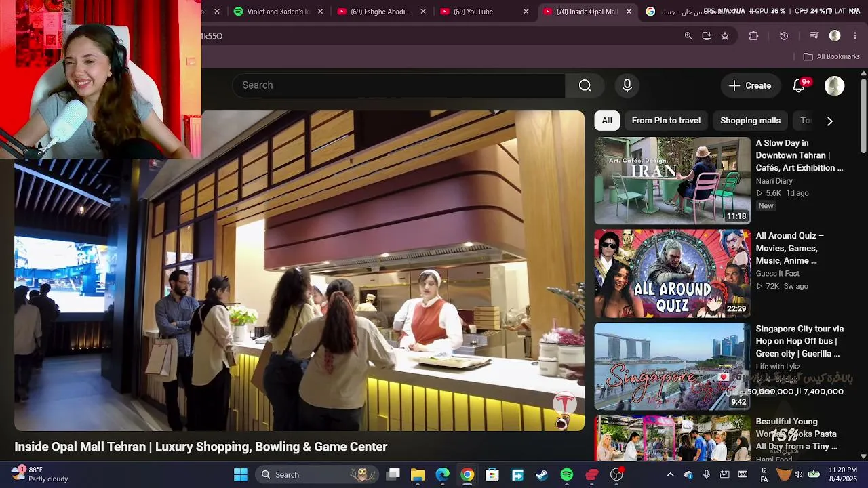This screenshot has width=868, height=488.
Task: Open Microsoft Store from taskbar
Action: click(x=492, y=474)
